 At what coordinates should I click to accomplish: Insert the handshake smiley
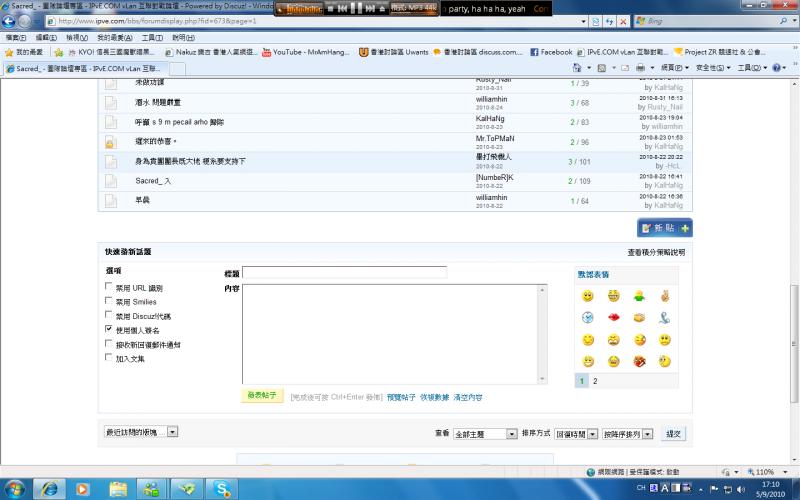639,317
